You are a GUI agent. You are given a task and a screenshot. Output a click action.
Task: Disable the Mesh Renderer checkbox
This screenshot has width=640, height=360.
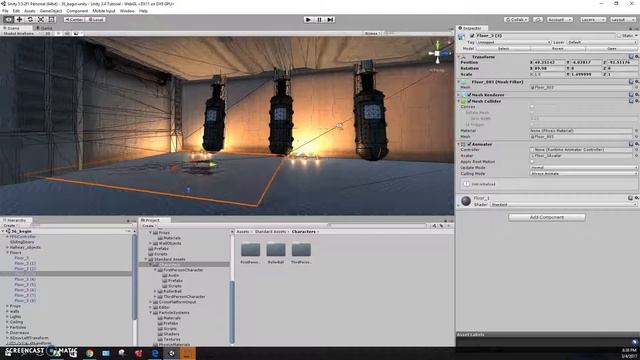(x=469, y=95)
